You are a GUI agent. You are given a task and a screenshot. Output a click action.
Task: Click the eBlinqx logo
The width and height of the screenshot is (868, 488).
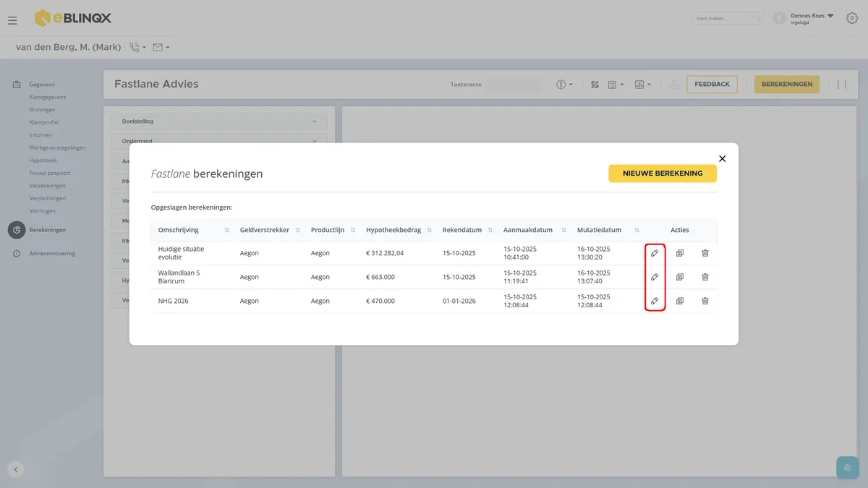pos(73,18)
